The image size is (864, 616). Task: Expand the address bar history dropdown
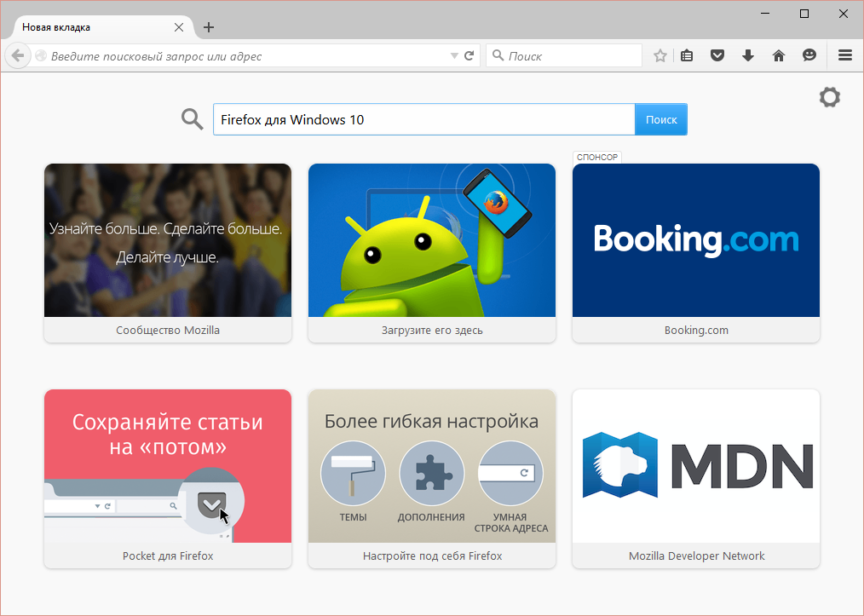[x=454, y=56]
